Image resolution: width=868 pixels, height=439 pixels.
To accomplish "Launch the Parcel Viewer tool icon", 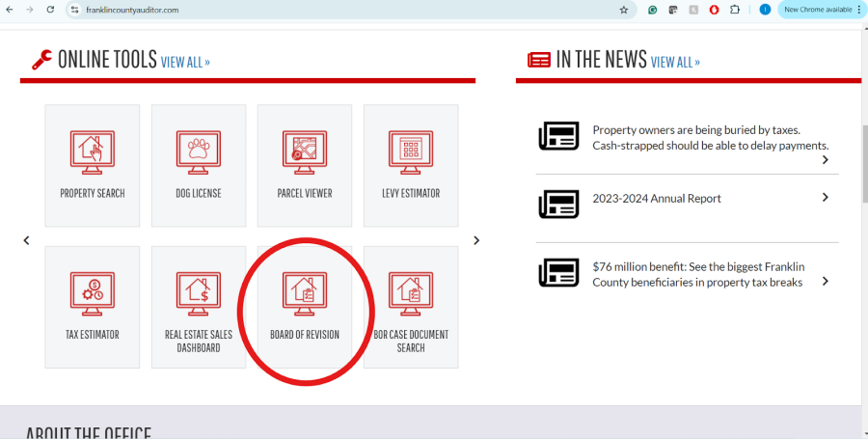I will [x=305, y=152].
